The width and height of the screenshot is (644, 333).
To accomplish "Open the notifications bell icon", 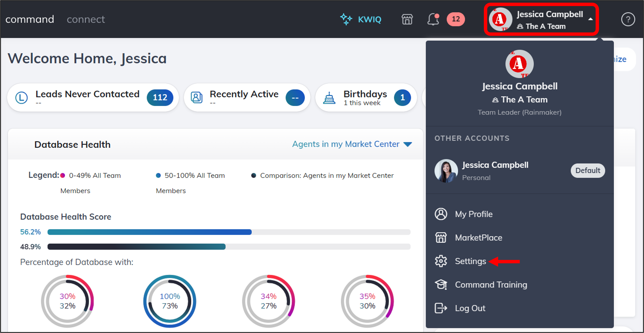I will point(433,19).
